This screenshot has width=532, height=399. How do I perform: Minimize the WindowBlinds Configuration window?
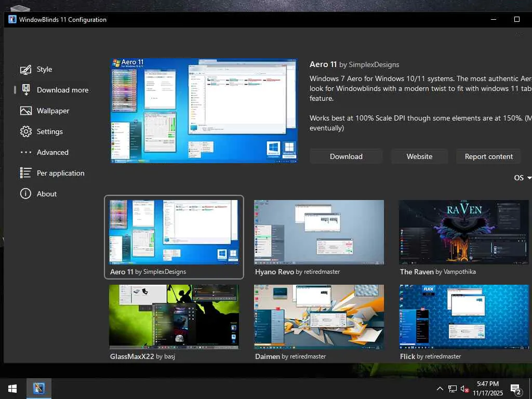click(x=494, y=19)
